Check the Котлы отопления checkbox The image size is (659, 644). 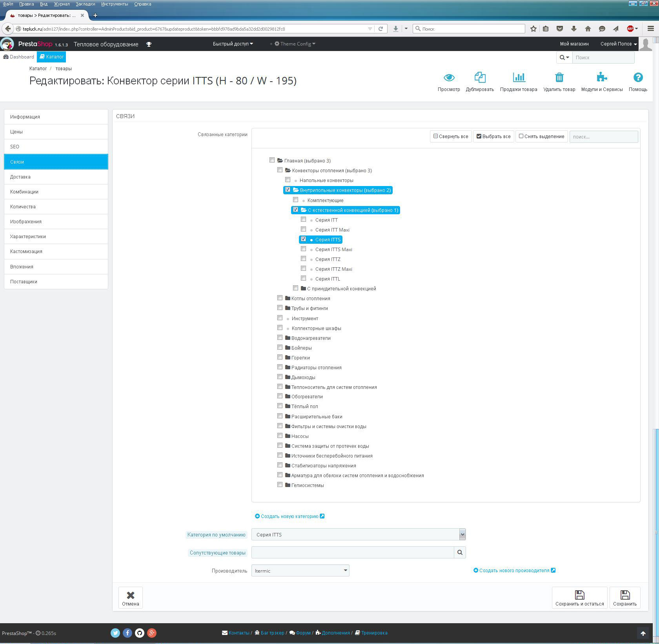[280, 298]
